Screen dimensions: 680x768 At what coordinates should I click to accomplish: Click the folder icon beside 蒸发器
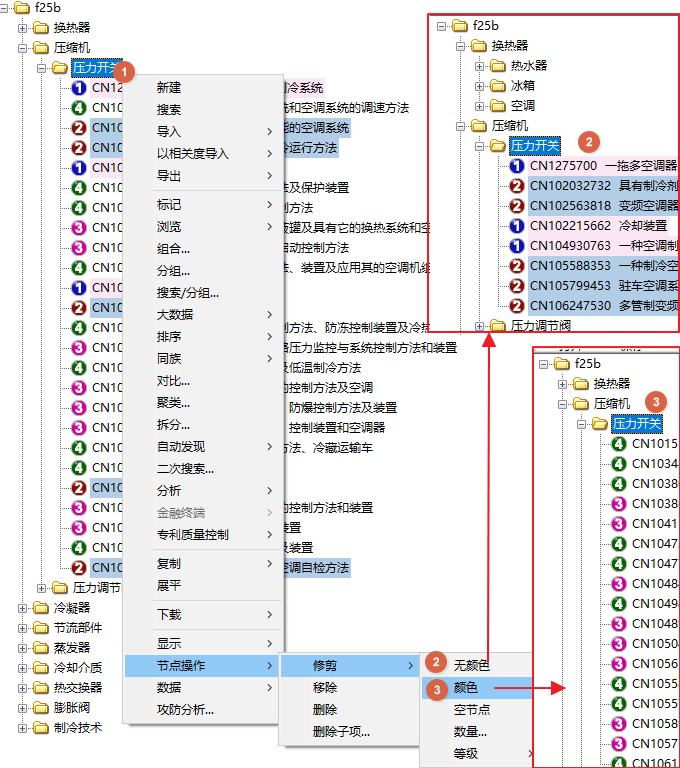tap(41, 647)
